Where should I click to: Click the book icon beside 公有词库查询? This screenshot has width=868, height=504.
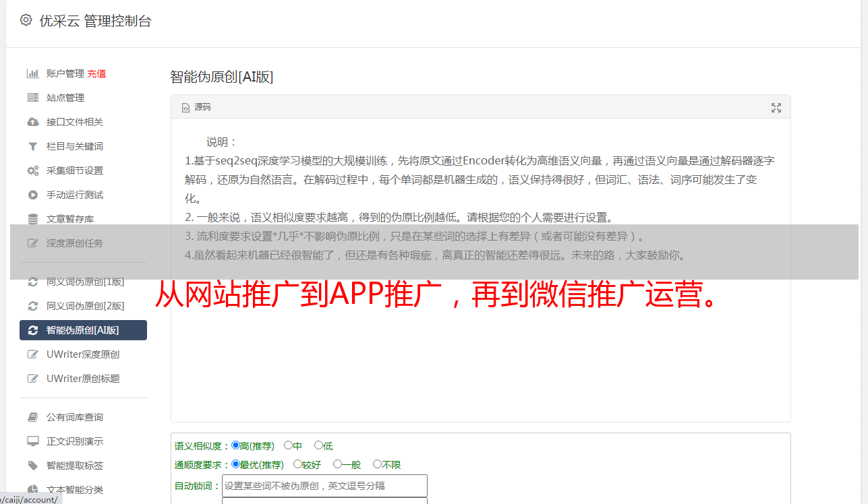(x=32, y=417)
